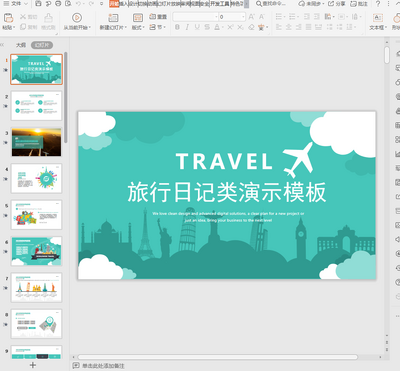Toggle left paragraph alignment
The width and height of the screenshot is (400, 371).
click(x=279, y=27)
